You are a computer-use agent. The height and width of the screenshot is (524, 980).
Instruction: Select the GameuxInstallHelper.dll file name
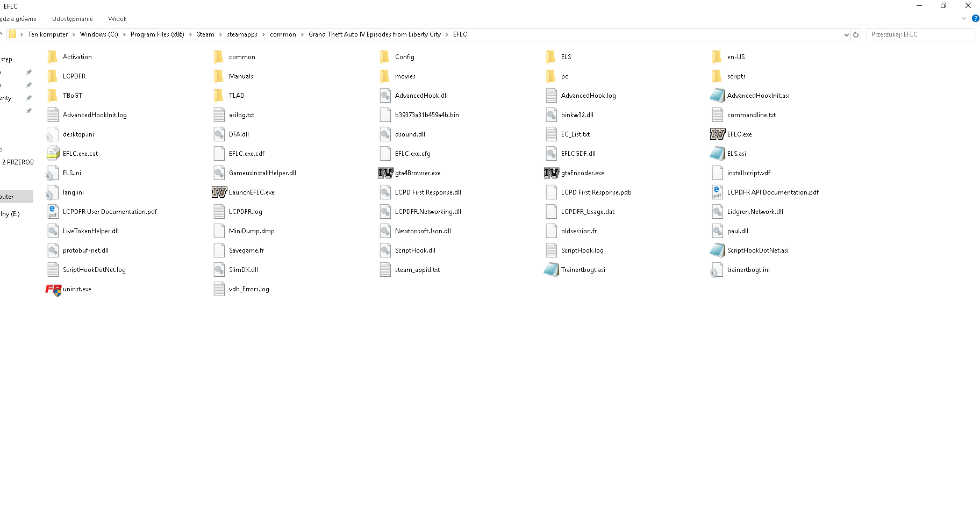pyautogui.click(x=262, y=173)
